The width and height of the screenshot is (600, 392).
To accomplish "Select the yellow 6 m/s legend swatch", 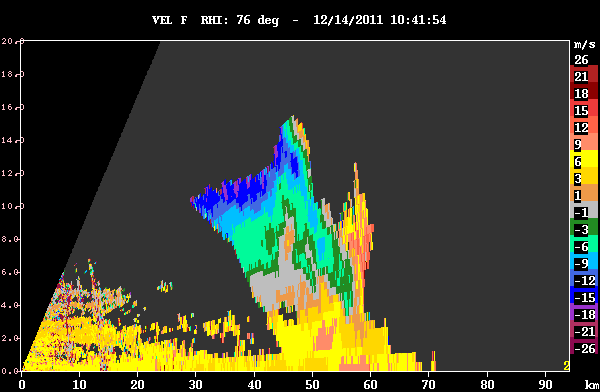I will [584, 158].
